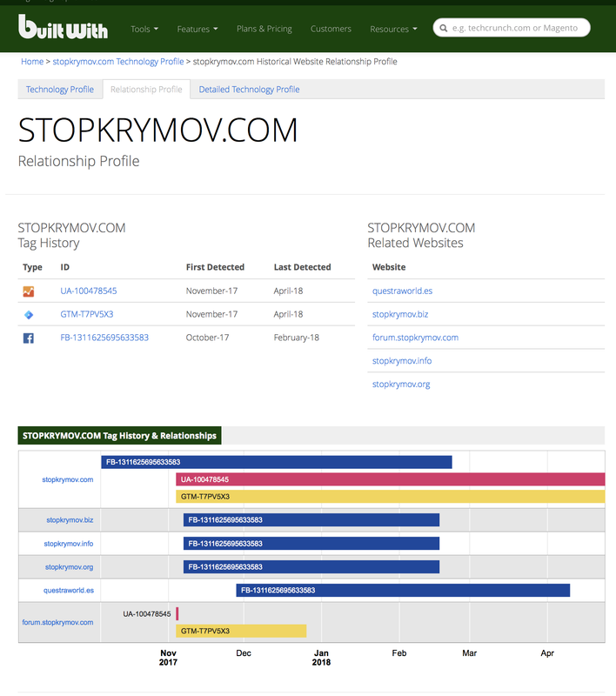
Task: Click the 'ID' column header
Action: [x=64, y=267]
